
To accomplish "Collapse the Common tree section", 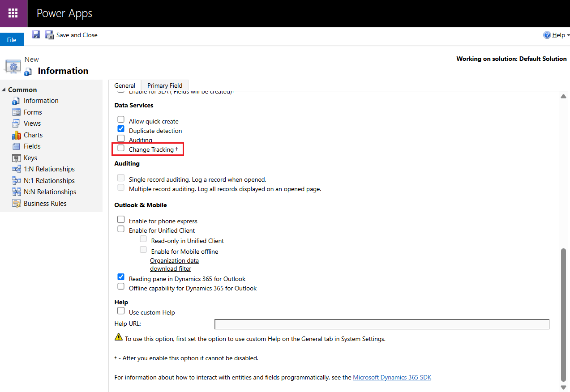I will pos(4,90).
